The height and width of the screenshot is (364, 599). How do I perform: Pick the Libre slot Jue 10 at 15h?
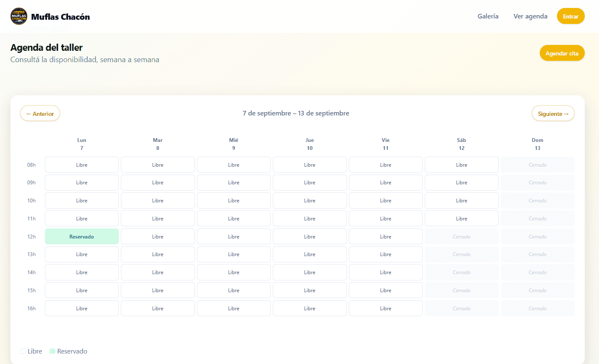(x=310, y=291)
